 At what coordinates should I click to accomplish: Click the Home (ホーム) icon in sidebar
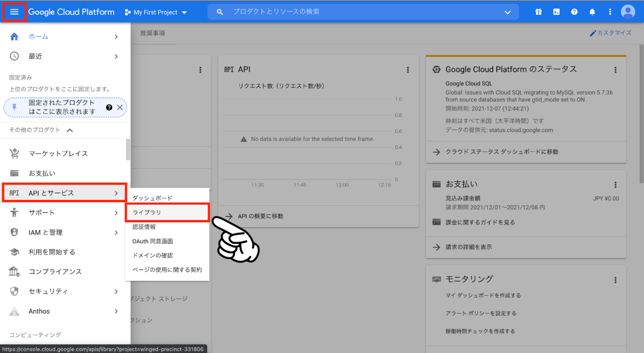coord(14,37)
